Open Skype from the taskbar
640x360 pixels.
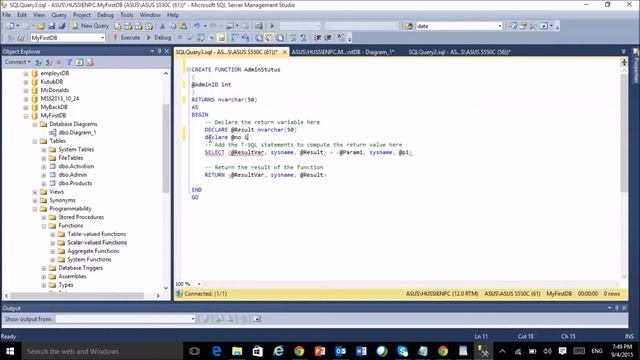402,351
